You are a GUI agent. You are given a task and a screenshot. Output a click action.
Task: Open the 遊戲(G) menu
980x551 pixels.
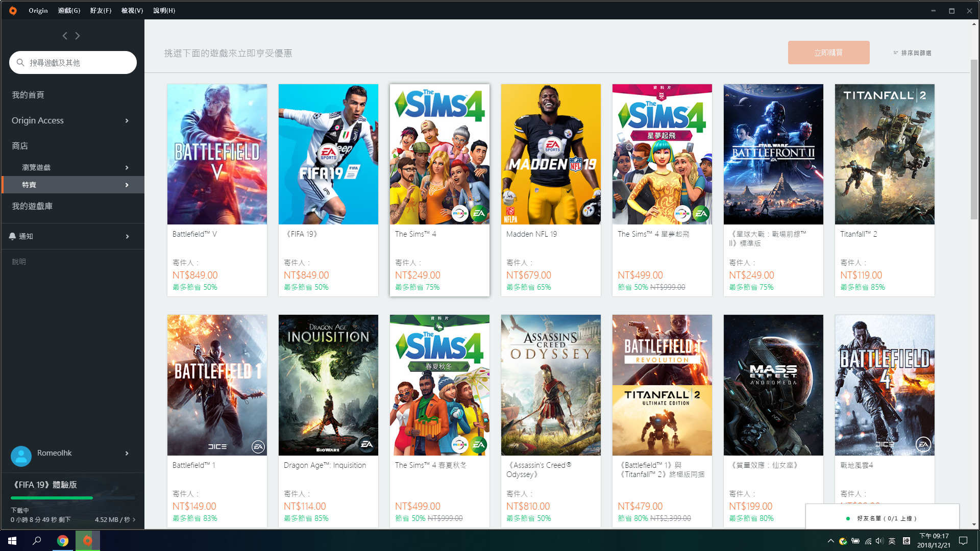[69, 10]
